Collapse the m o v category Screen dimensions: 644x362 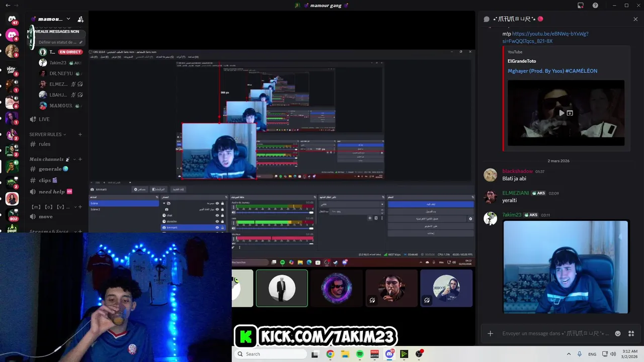coord(52,207)
